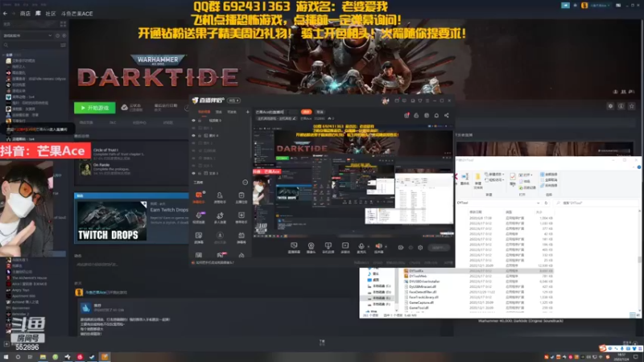Click the user avatar in streaming app title bar
Image resolution: width=644 pixels, height=362 pixels.
(x=386, y=101)
